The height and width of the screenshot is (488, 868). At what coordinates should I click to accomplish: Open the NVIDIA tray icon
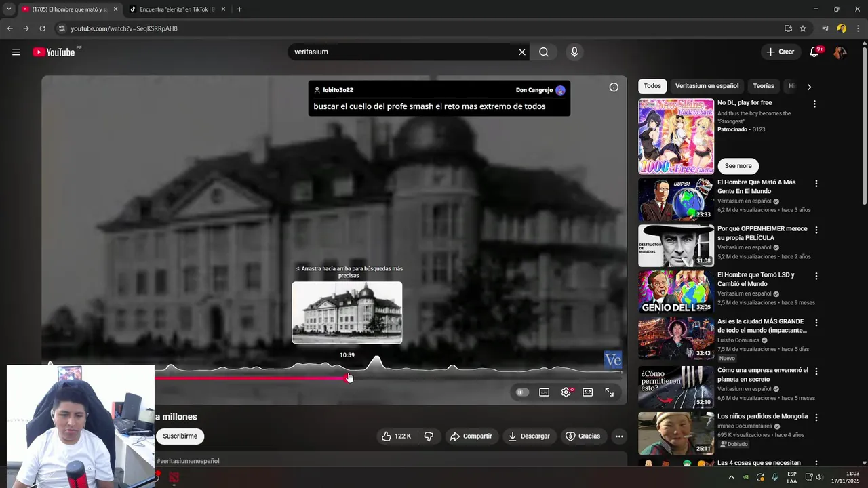click(746, 477)
